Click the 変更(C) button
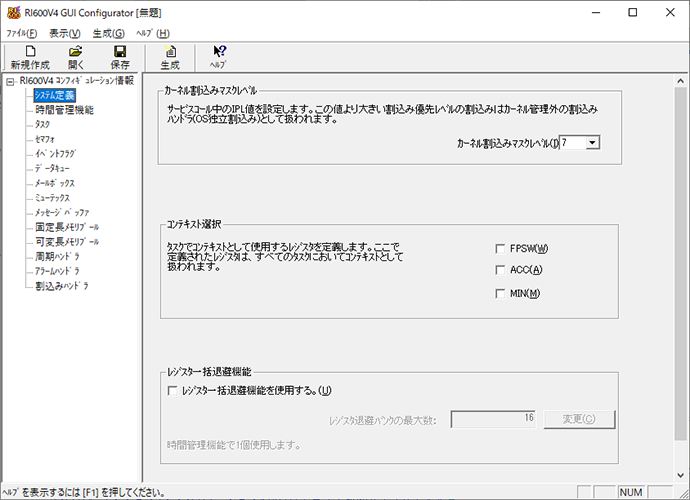 (579, 419)
